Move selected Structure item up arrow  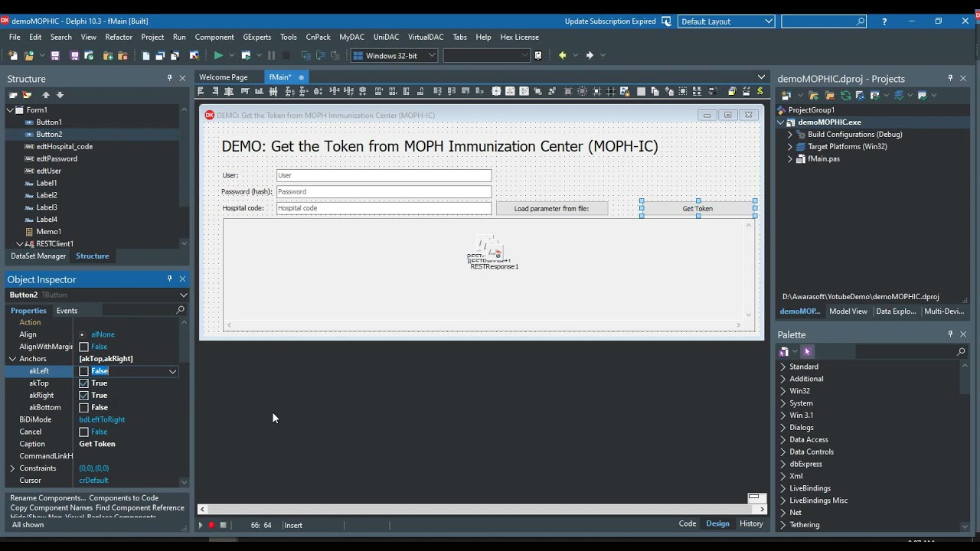coord(46,95)
